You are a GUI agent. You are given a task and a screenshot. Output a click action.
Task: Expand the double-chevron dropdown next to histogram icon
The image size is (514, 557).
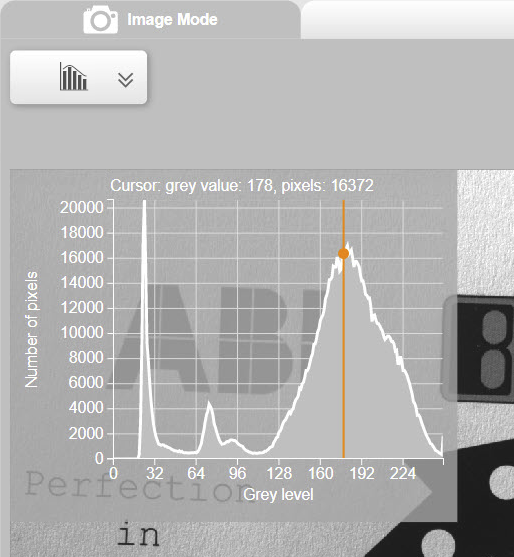(x=125, y=80)
